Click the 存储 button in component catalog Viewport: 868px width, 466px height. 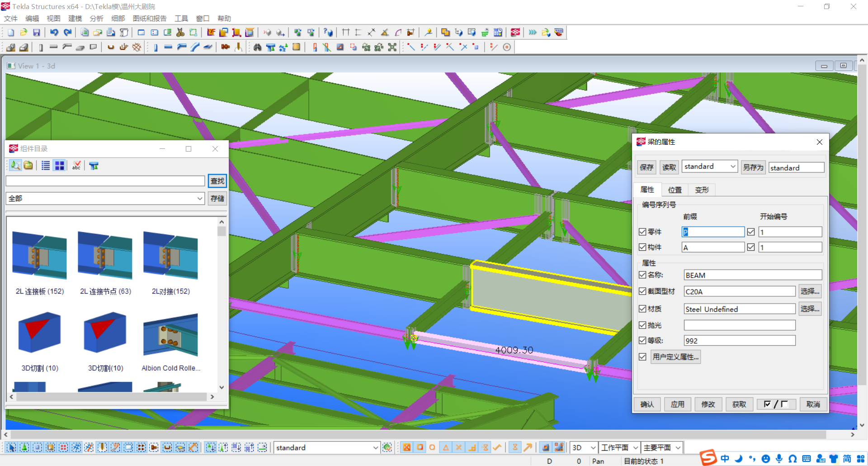pos(217,198)
